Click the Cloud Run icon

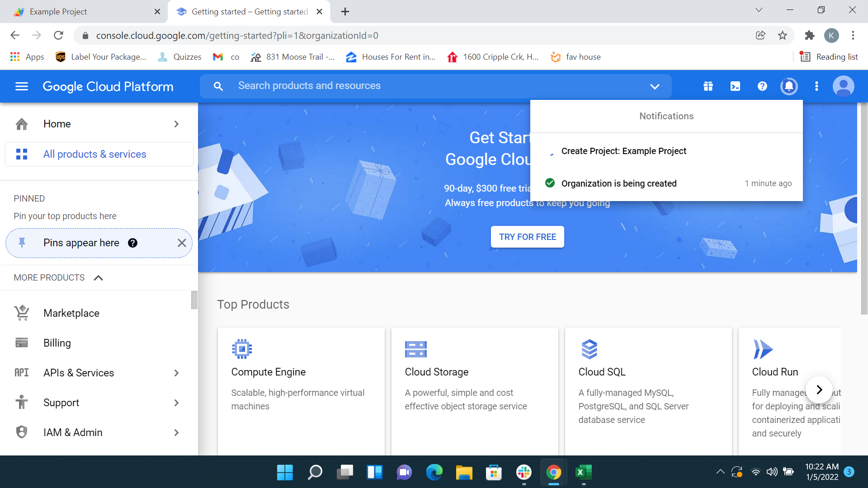coord(763,349)
